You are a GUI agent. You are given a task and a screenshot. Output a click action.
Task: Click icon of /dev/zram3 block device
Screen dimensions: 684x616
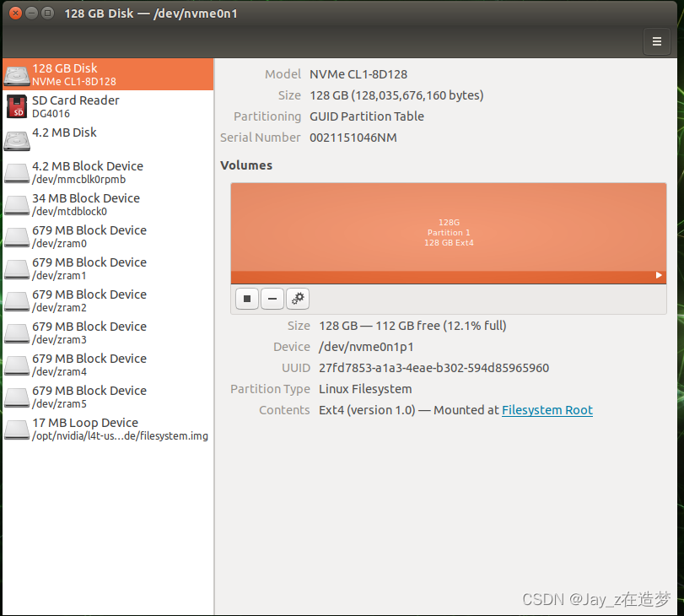(17, 333)
